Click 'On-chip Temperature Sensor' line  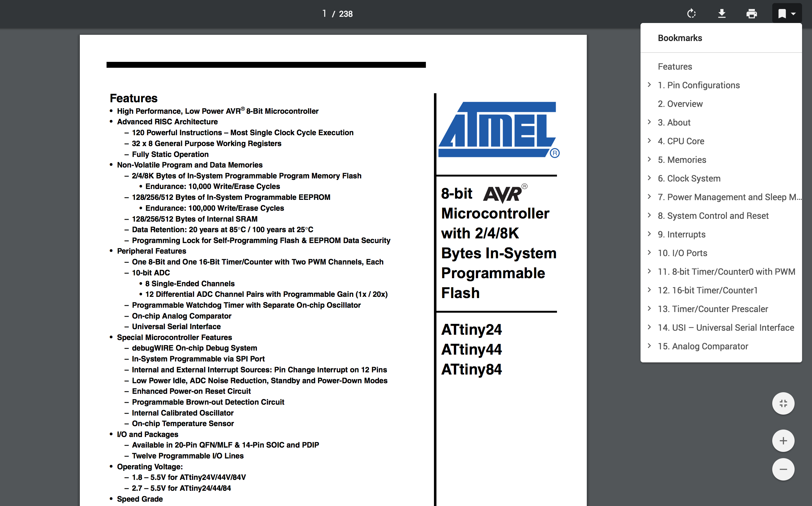(183, 424)
